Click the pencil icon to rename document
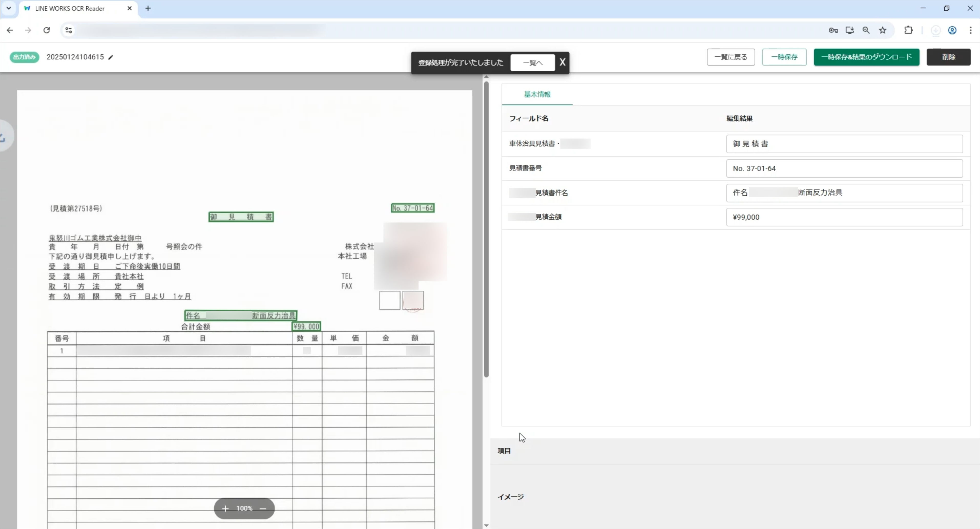The image size is (980, 529). [x=111, y=57]
